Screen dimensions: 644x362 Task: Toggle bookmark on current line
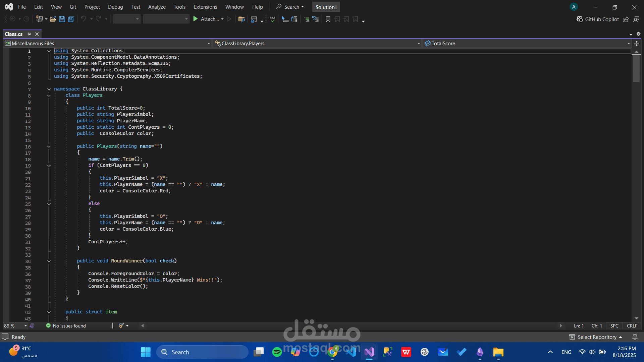[x=328, y=19]
